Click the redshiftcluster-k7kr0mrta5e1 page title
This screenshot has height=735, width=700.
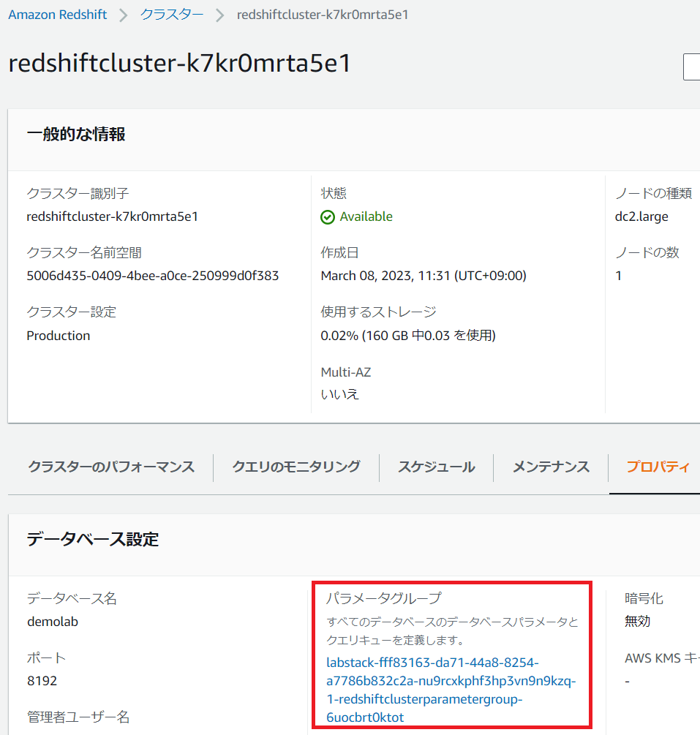[x=180, y=64]
